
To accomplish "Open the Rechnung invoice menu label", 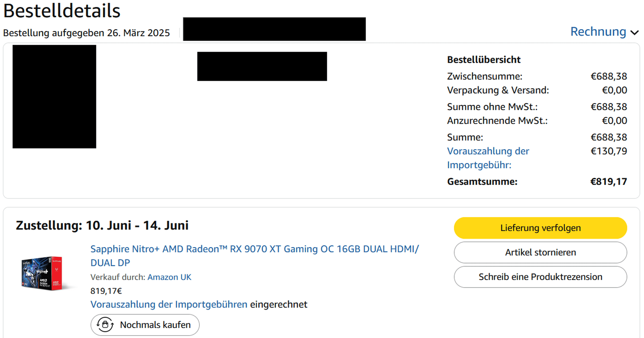I will point(598,32).
